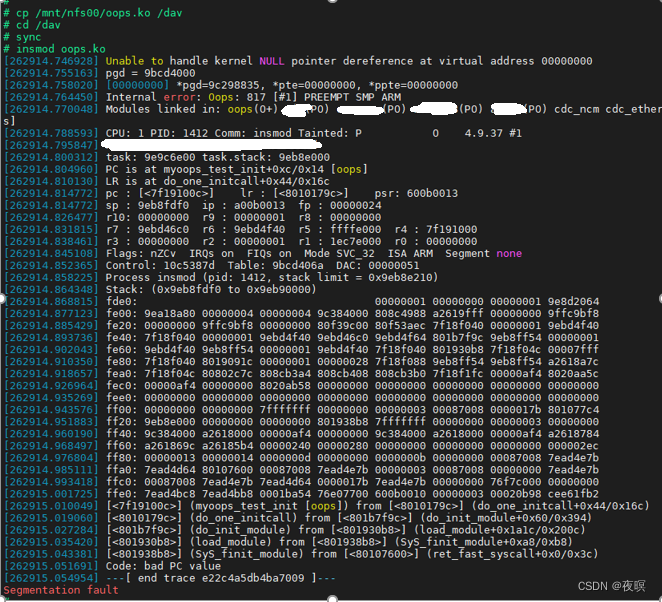Click the 'r7 : 9ebd46c0' register line

(241, 230)
